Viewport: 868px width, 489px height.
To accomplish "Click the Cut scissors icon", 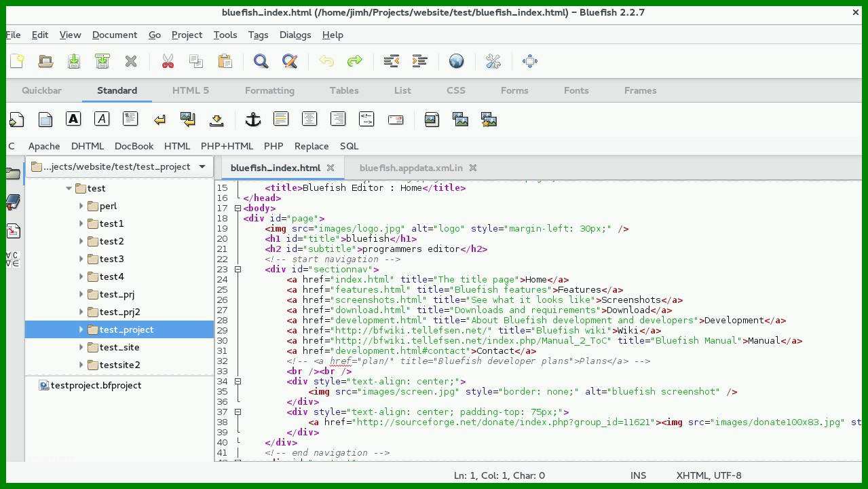I will click(168, 61).
